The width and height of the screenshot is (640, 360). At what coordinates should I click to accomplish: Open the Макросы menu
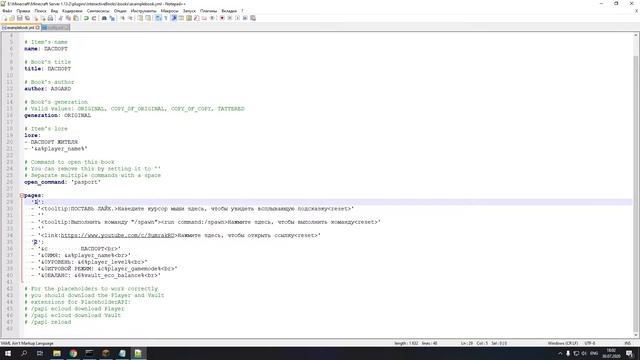[x=169, y=11]
